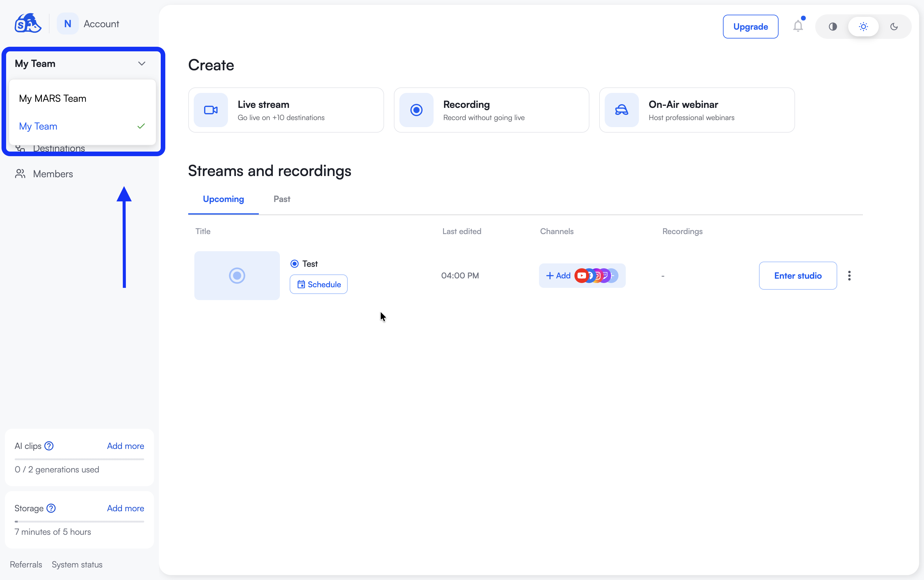Open the Referrals link
This screenshot has width=924, height=580.
click(x=26, y=565)
